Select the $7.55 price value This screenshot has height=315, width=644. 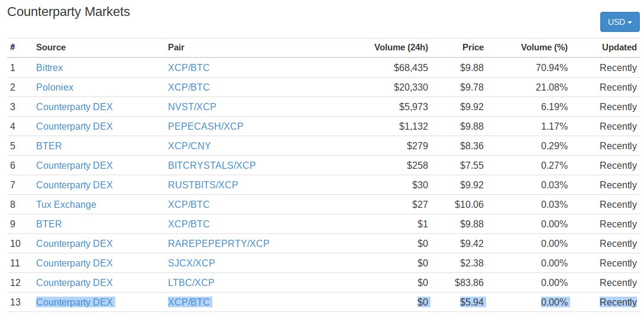[x=472, y=165]
